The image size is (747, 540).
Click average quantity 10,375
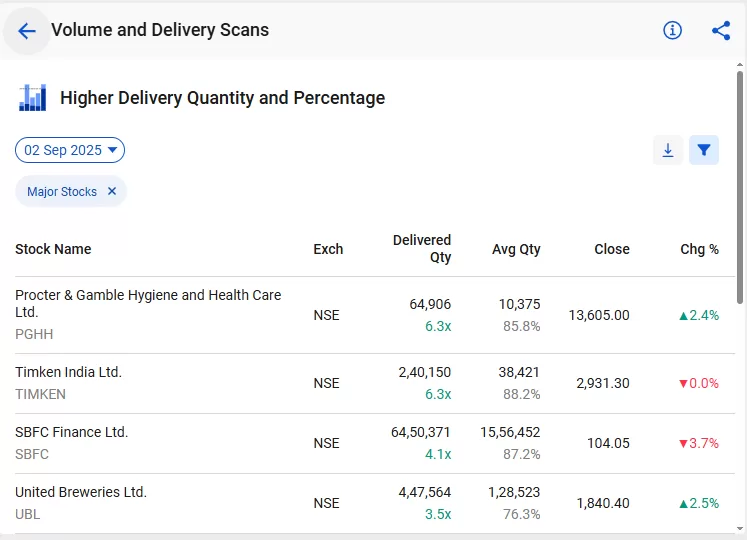[519, 304]
